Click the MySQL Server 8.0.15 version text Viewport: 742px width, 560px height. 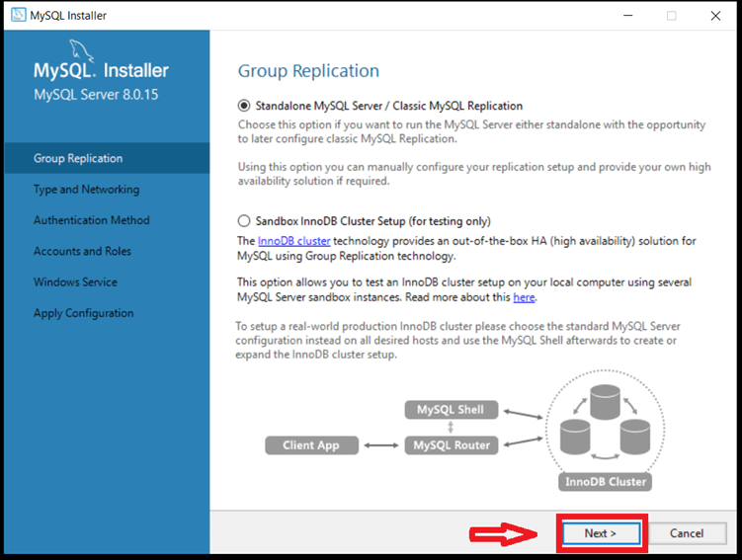[96, 95]
